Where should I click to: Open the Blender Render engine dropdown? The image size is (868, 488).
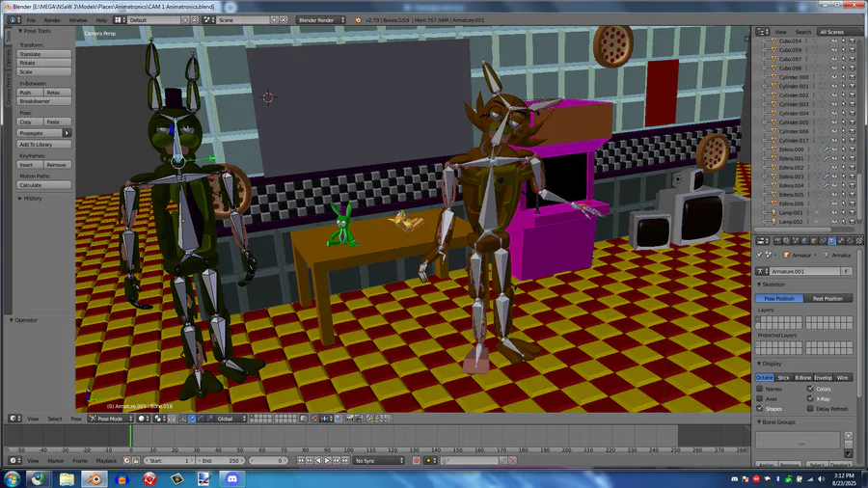tap(320, 20)
